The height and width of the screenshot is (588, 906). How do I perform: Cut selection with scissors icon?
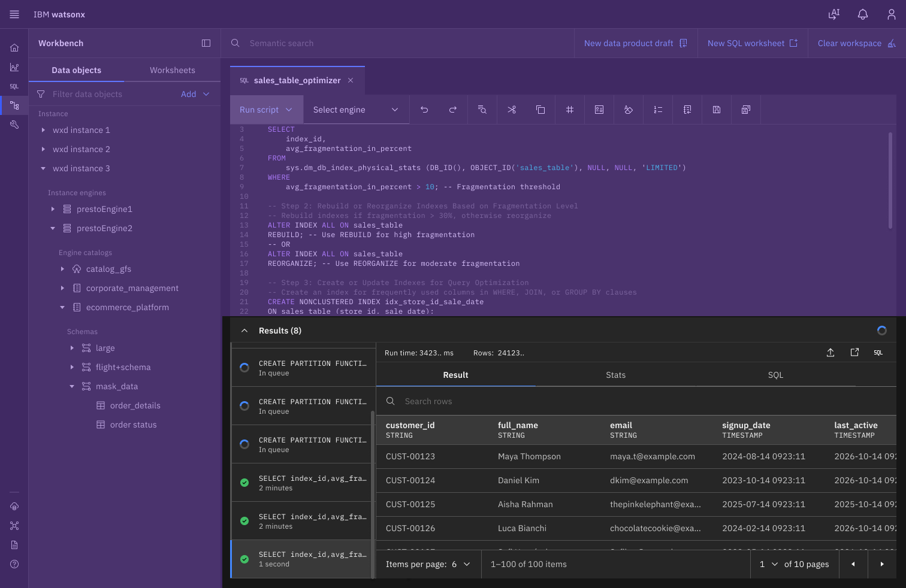[511, 110]
